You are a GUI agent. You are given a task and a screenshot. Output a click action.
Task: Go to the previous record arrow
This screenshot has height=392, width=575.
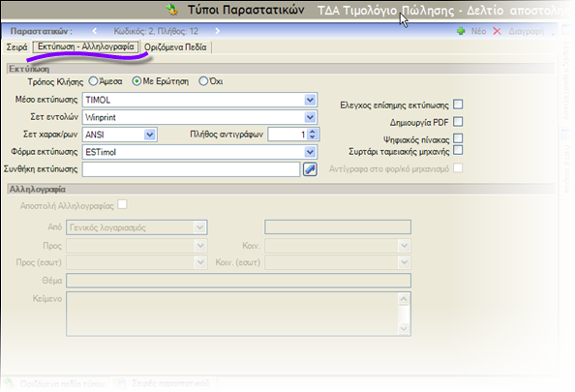pos(95,31)
